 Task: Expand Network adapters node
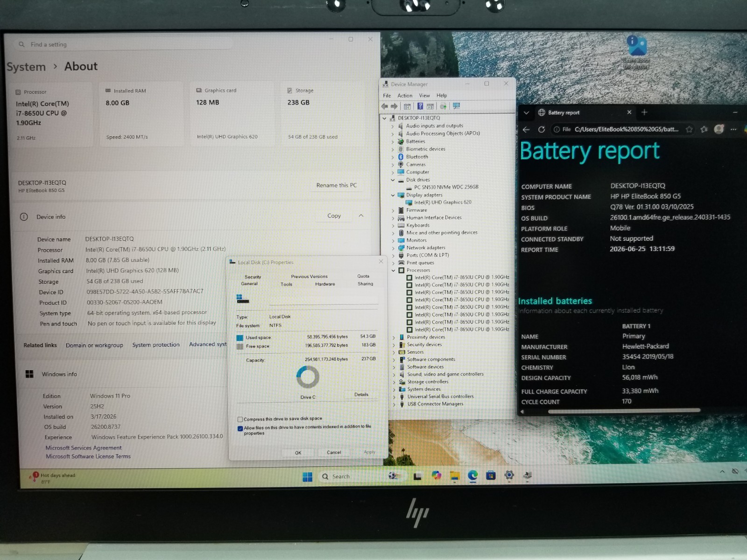(393, 248)
